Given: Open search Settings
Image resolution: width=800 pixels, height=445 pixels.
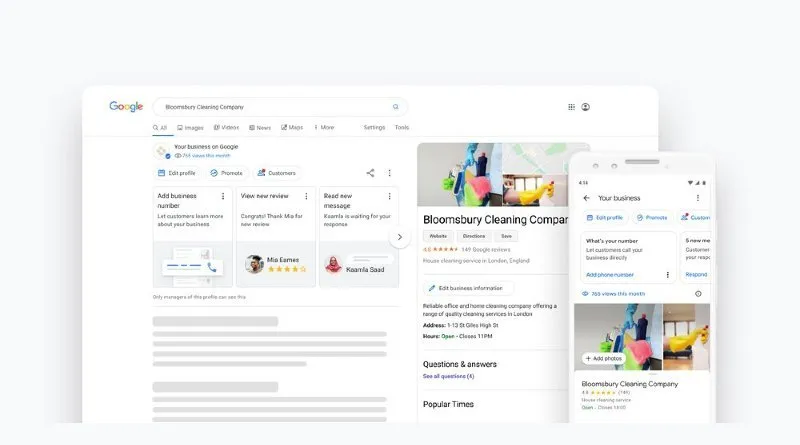Looking at the screenshot, I should tap(374, 128).
